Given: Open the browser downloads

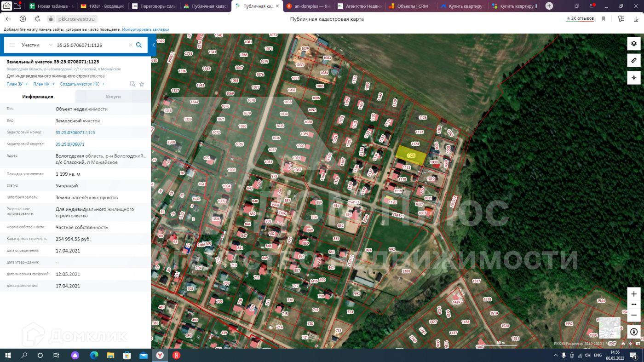Looking at the screenshot, I should [636, 19].
